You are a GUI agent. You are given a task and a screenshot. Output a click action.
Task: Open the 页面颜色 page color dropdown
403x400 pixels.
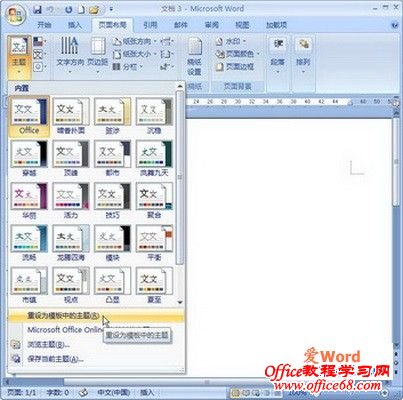click(x=237, y=54)
